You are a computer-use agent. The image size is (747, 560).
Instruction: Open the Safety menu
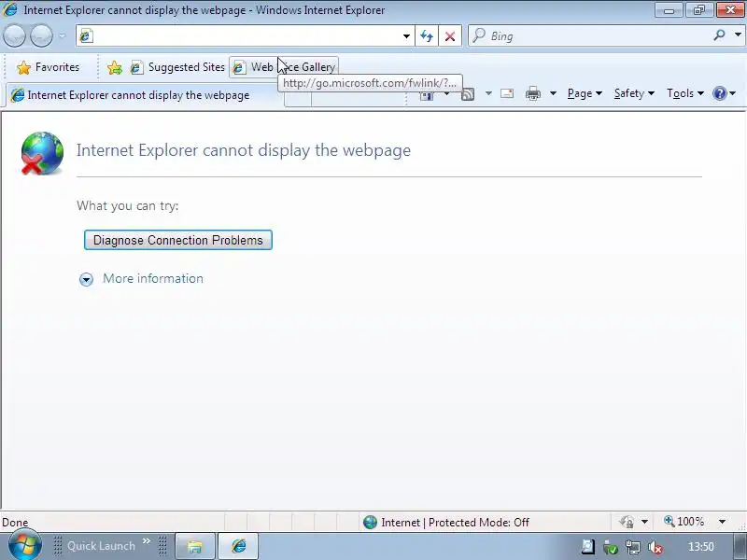click(634, 93)
